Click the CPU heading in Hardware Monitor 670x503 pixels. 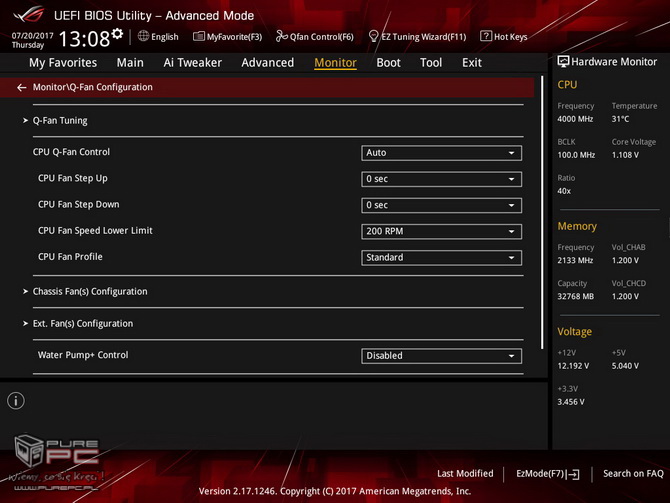coord(567,85)
